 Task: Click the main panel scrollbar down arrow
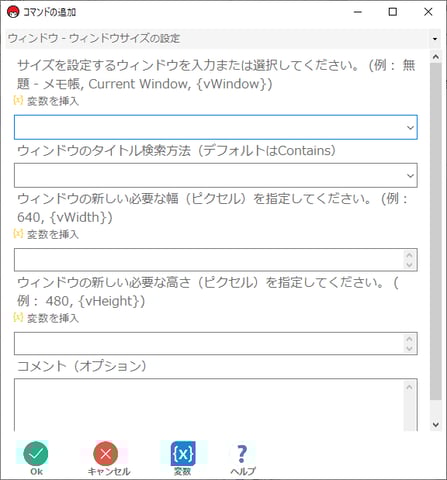pos(436,424)
